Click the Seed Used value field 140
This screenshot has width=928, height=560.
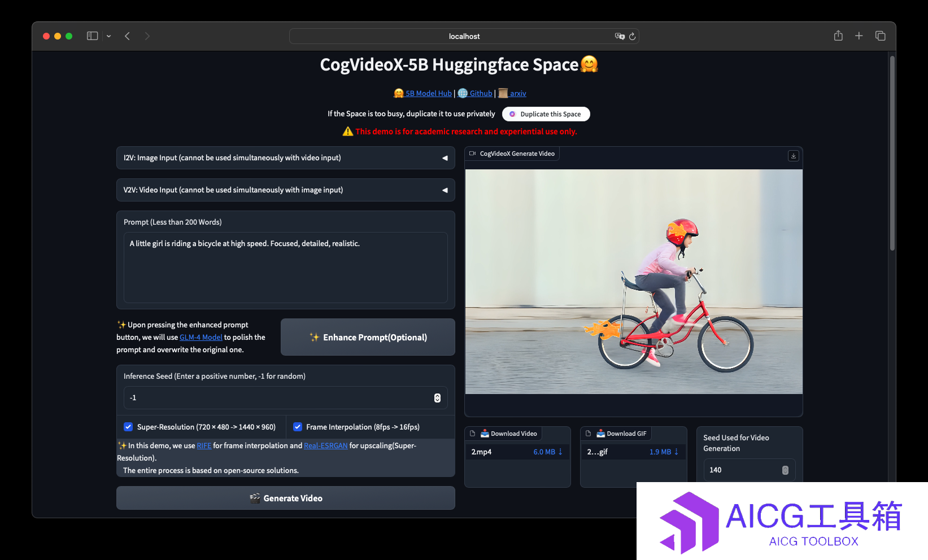click(749, 470)
